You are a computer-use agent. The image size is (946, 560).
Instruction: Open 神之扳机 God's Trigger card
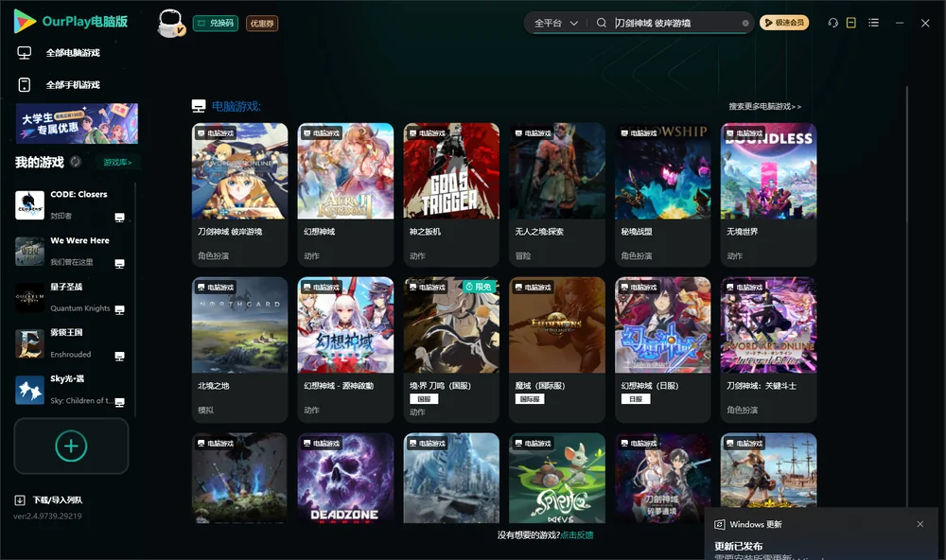(x=451, y=194)
